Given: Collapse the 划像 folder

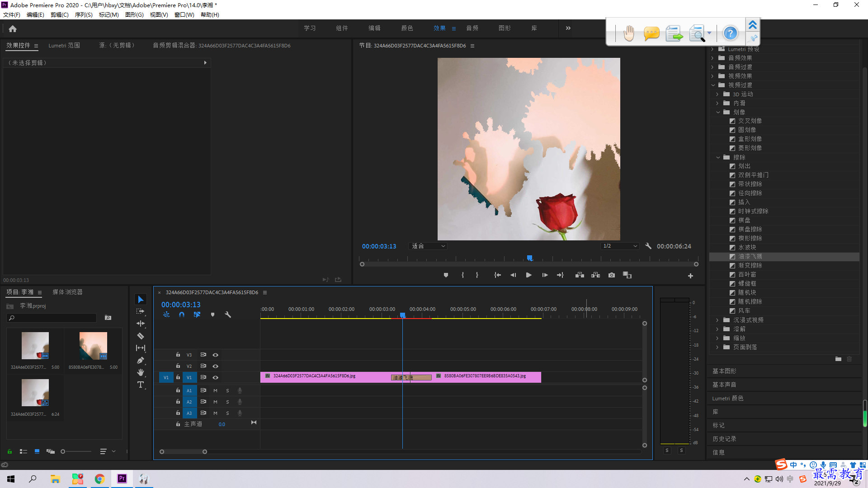Looking at the screenshot, I should pyautogui.click(x=718, y=112).
